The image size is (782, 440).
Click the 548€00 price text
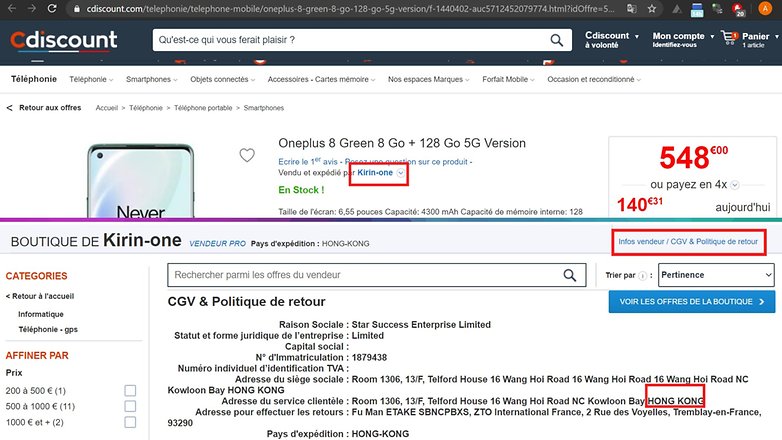coord(694,157)
